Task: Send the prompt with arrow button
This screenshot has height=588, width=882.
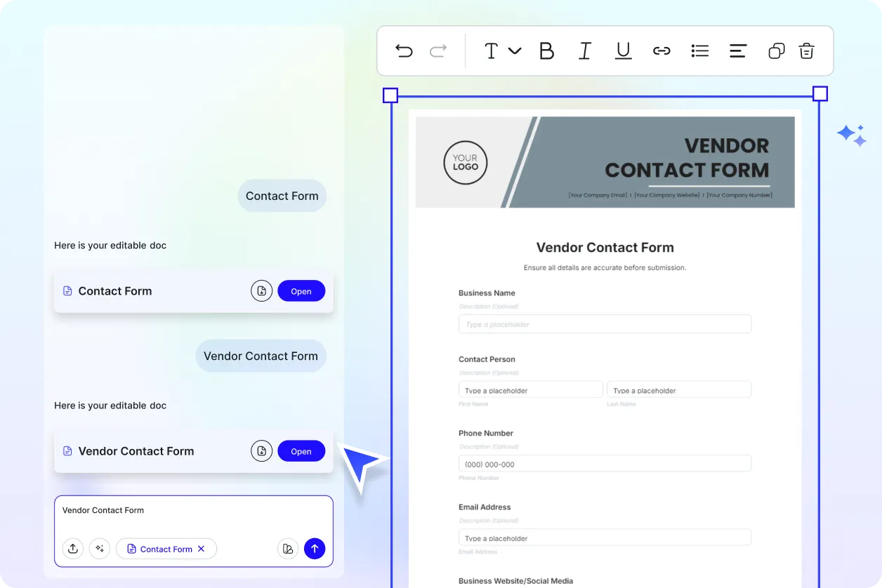Action: click(315, 549)
